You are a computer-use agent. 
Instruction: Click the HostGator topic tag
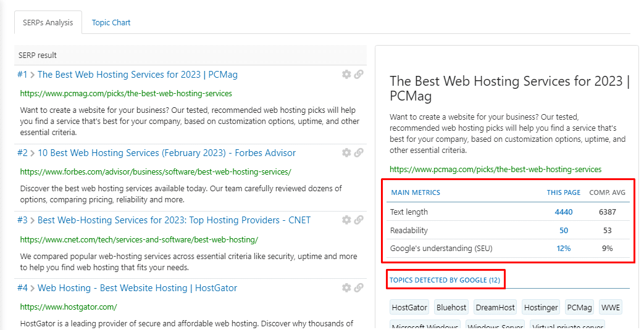409,307
